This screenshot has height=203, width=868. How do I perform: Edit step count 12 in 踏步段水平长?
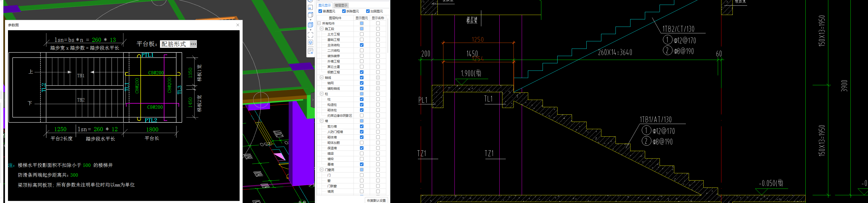tap(115, 129)
